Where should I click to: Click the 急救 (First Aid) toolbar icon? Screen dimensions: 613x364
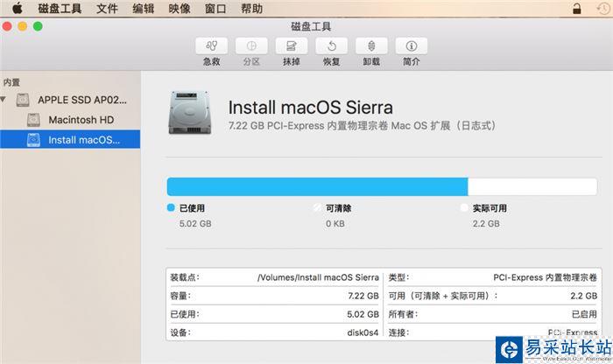211,46
